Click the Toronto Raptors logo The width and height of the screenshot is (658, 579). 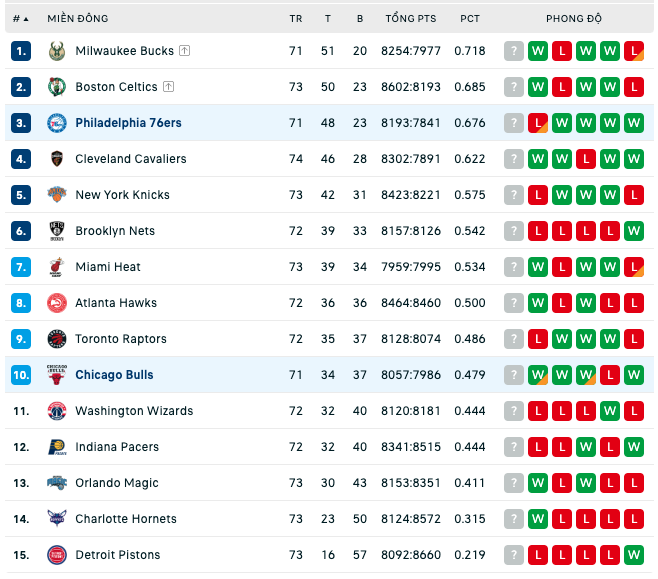tap(57, 339)
